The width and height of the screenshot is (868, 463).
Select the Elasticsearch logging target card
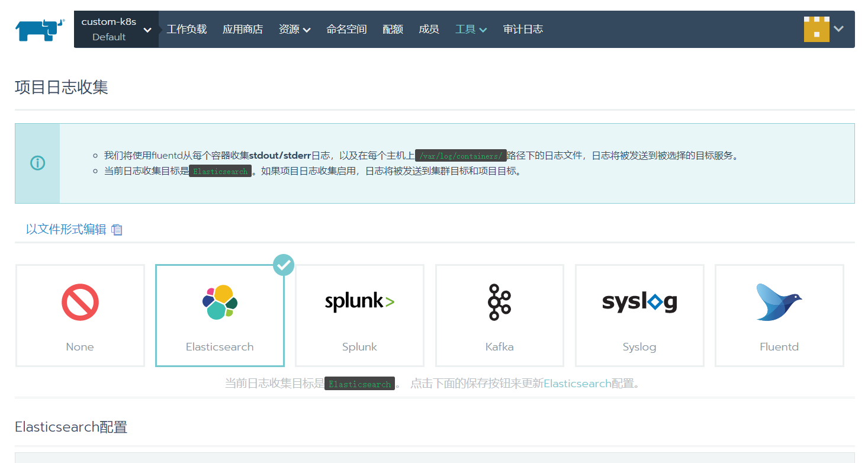coord(220,315)
